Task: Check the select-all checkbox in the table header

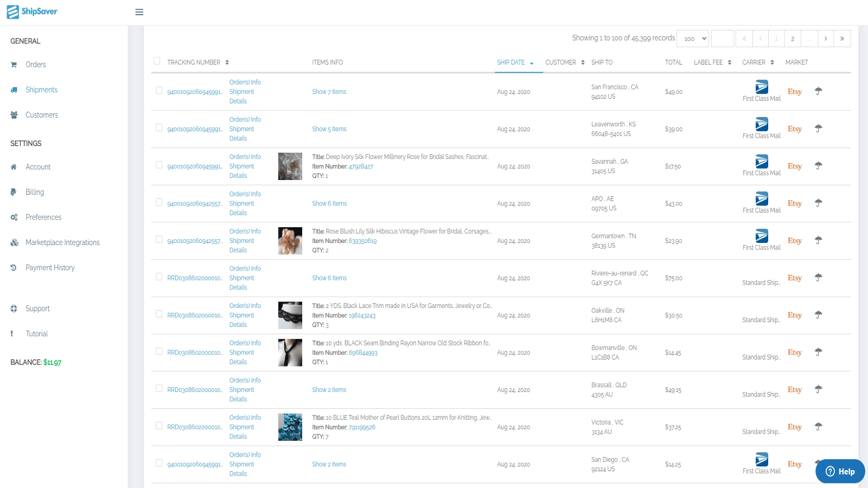Action: point(157,61)
